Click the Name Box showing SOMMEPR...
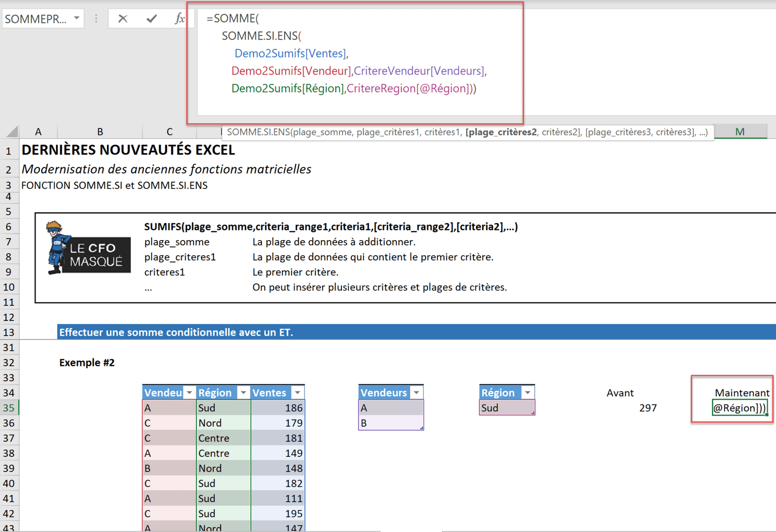776x532 pixels. point(36,19)
